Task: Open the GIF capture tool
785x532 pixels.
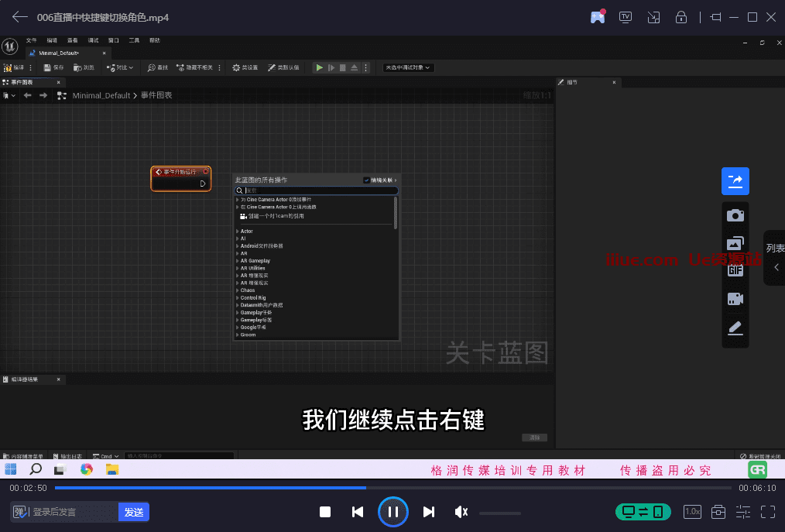Action: (735, 270)
